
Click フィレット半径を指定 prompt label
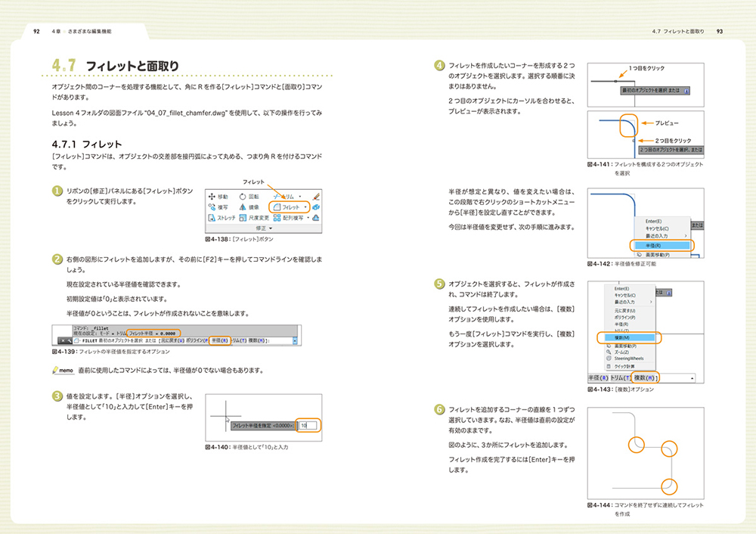(x=262, y=426)
